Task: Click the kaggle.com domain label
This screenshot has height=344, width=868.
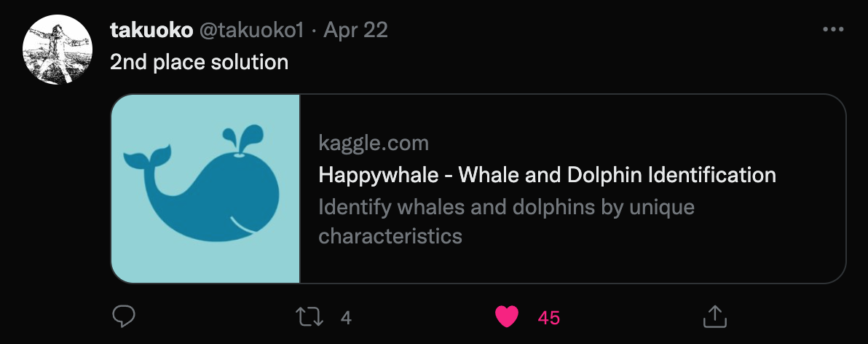Action: (x=374, y=144)
